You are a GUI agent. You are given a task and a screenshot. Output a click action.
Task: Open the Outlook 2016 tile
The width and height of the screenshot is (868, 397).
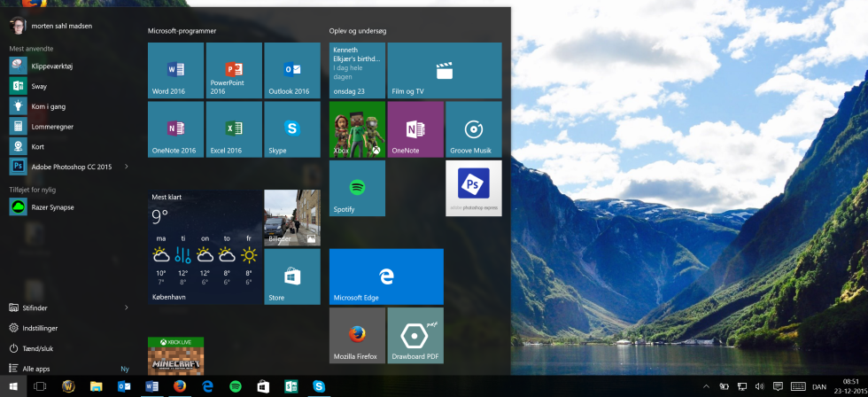(x=291, y=70)
